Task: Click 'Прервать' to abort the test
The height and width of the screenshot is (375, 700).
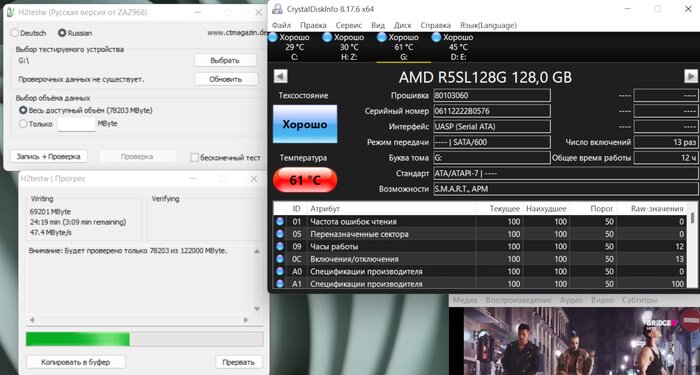Action: tap(238, 362)
